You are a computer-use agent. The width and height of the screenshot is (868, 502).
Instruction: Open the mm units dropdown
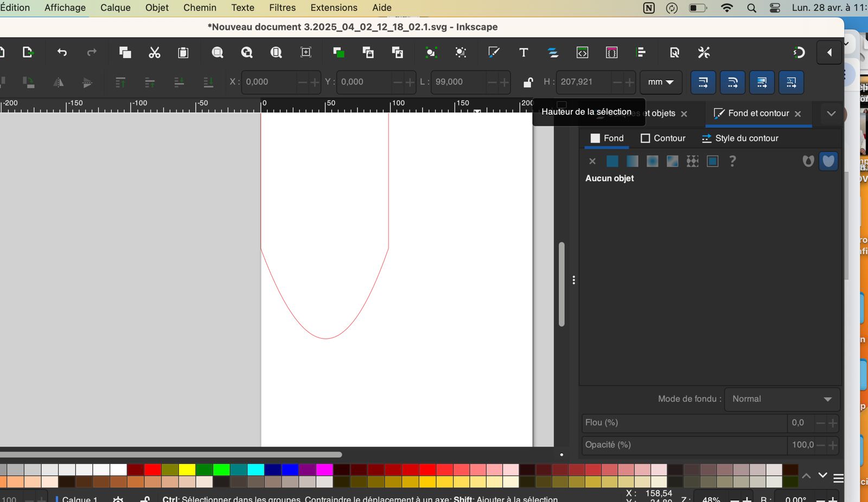(660, 82)
